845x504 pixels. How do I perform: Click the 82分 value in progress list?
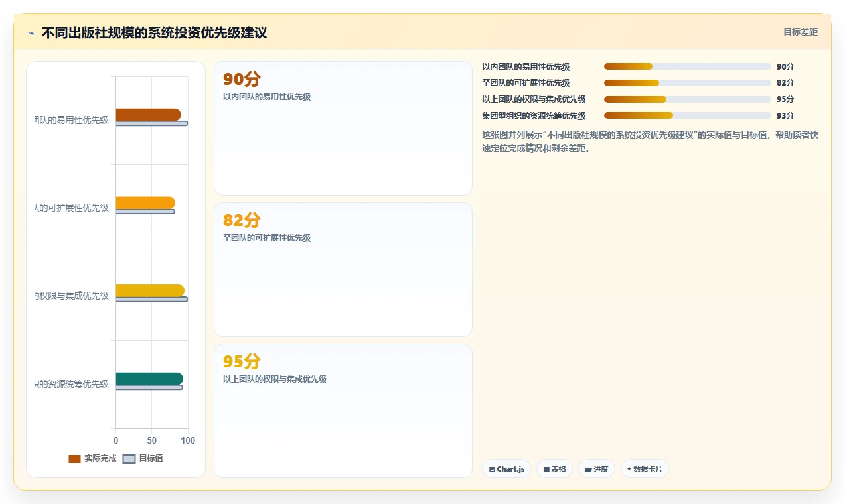785,83
